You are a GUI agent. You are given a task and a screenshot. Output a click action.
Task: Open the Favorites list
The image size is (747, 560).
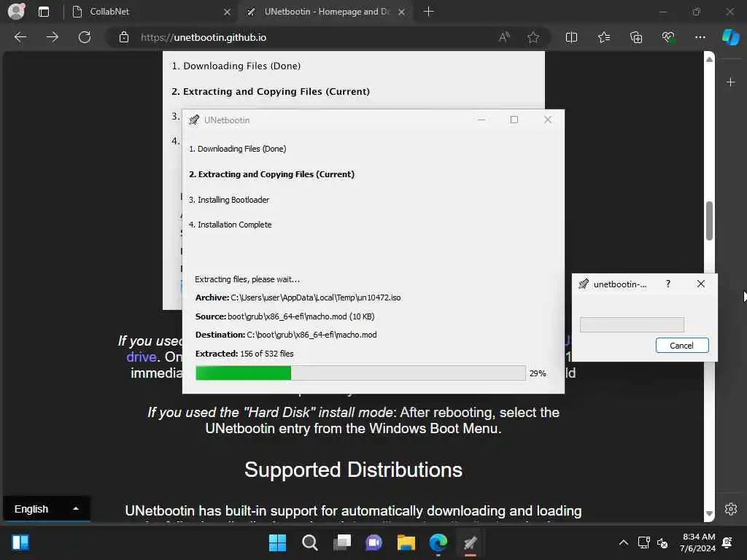[x=603, y=37]
